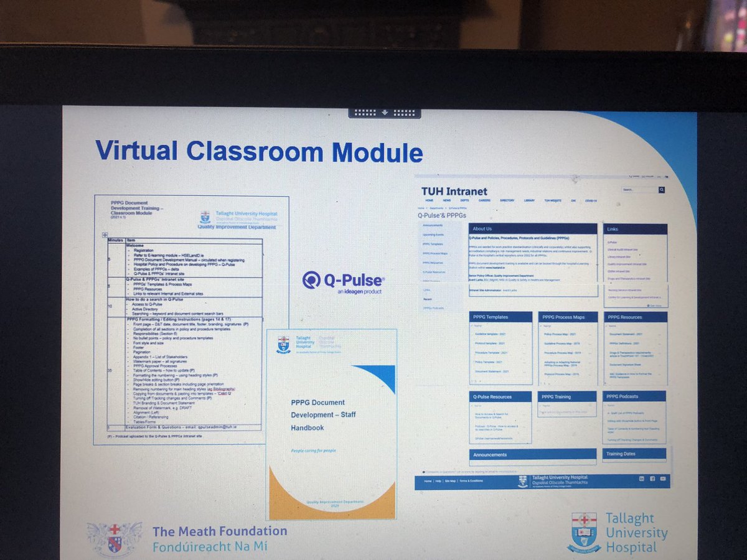
Task: Click the hospital crest in the intranet footer
Action: 523,481
